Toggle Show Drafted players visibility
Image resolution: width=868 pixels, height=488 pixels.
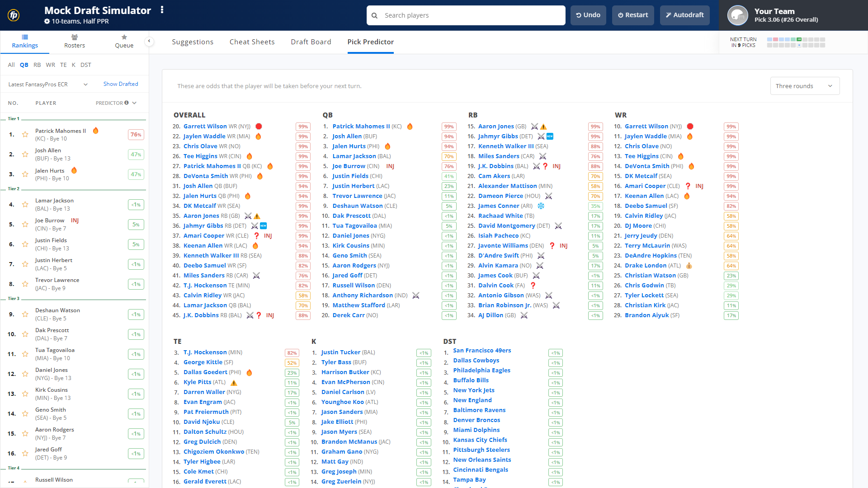pos(120,84)
